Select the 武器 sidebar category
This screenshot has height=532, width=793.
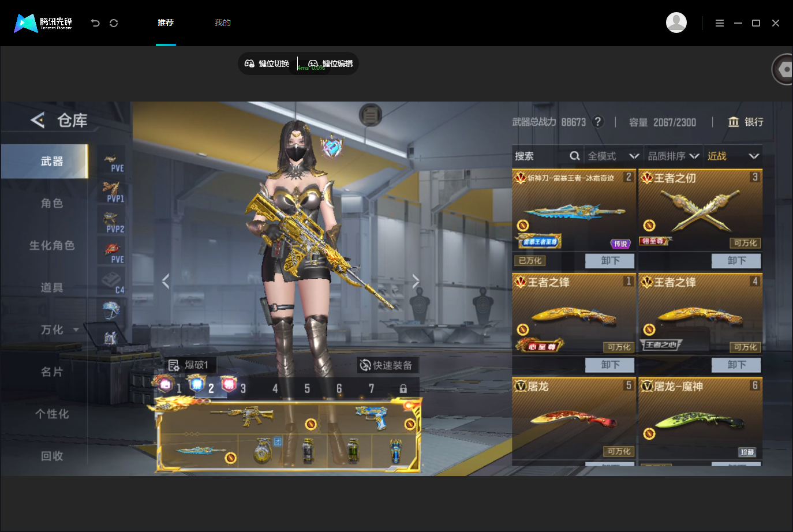[x=45, y=161]
